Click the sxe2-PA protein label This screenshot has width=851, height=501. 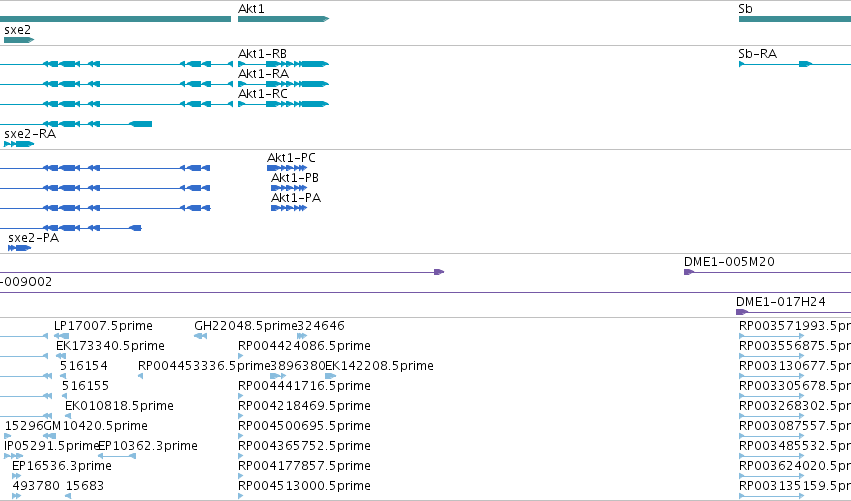coord(33,238)
